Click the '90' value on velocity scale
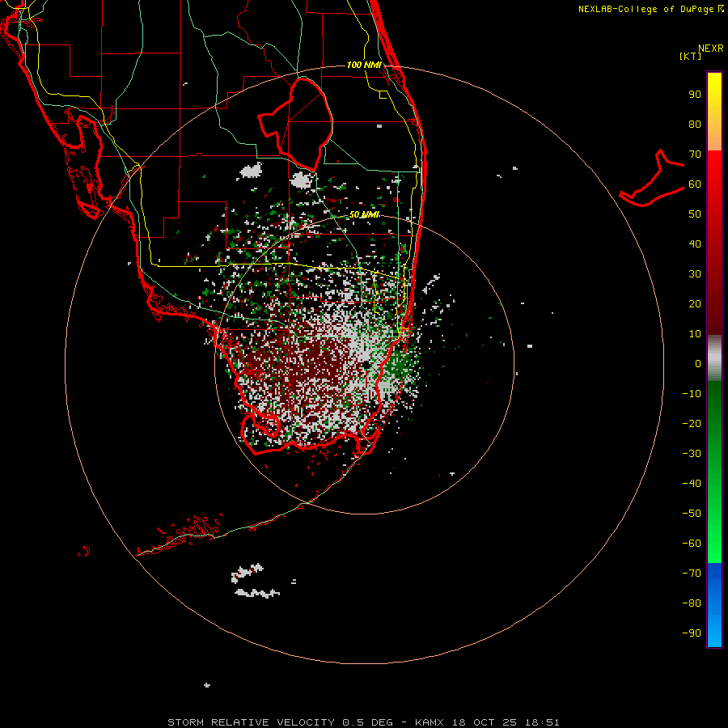The image size is (728, 728). click(695, 95)
